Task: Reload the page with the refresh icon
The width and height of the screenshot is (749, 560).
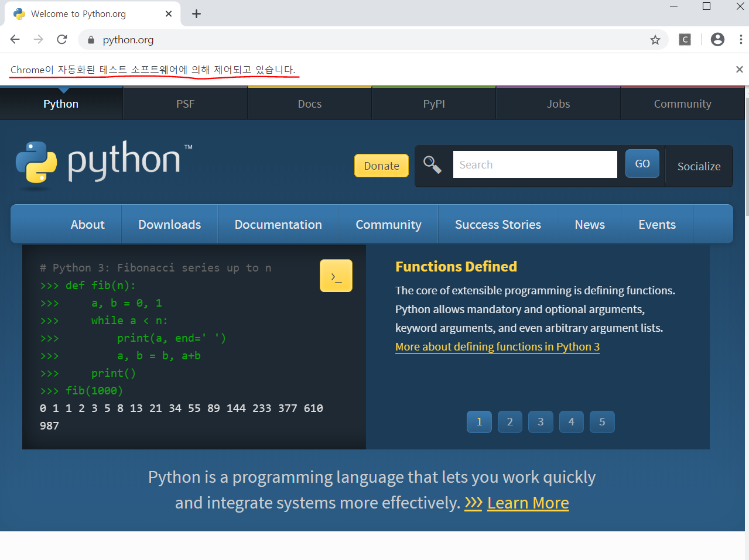Action: (x=62, y=39)
